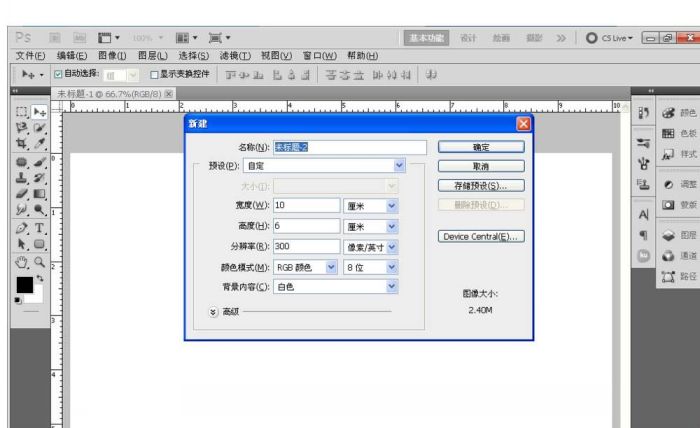
Task: Select the Eraser tool
Action: pos(21,194)
